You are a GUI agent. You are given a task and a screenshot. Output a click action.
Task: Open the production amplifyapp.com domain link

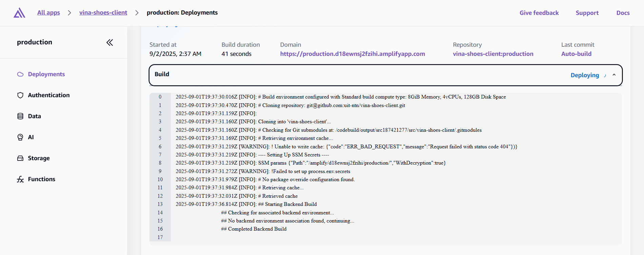coord(353,54)
